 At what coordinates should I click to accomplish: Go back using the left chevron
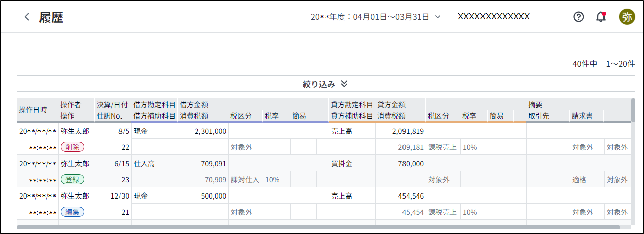click(x=27, y=17)
